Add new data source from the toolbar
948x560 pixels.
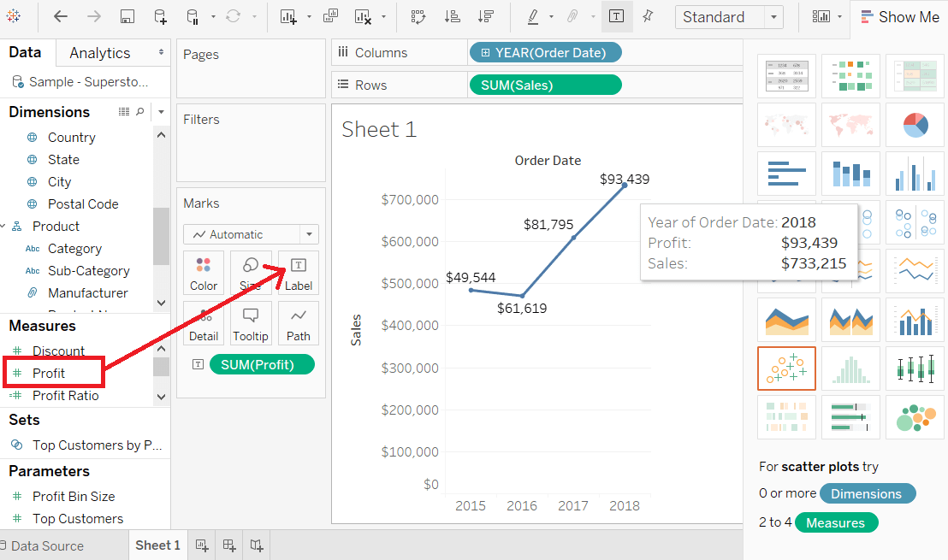click(x=160, y=17)
